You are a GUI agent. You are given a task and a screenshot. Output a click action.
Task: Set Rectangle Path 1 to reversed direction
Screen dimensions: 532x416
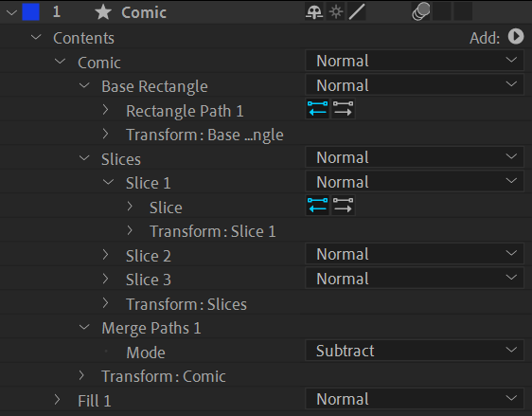click(x=317, y=109)
